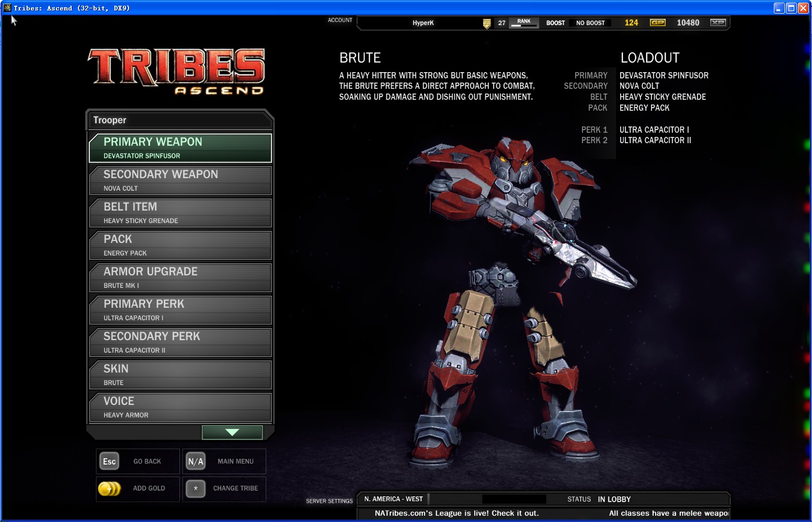Open the Pack slot
This screenshot has width=812, height=522.
click(x=180, y=245)
